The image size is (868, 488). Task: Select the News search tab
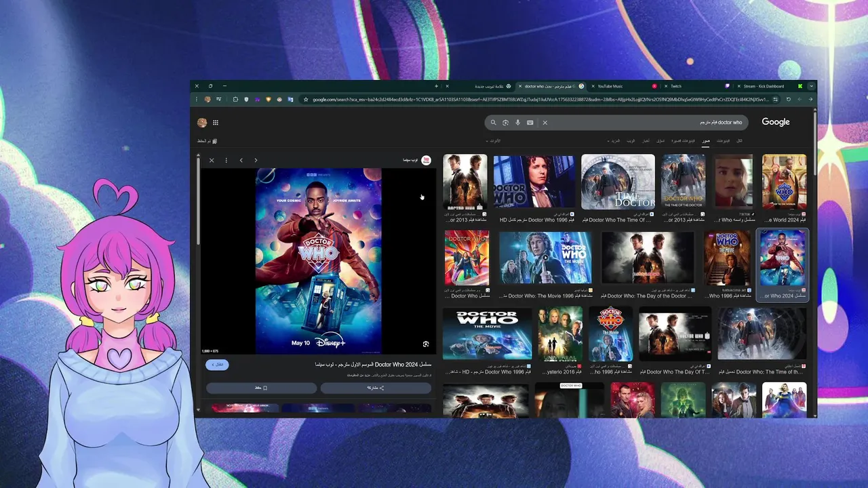[x=646, y=141]
